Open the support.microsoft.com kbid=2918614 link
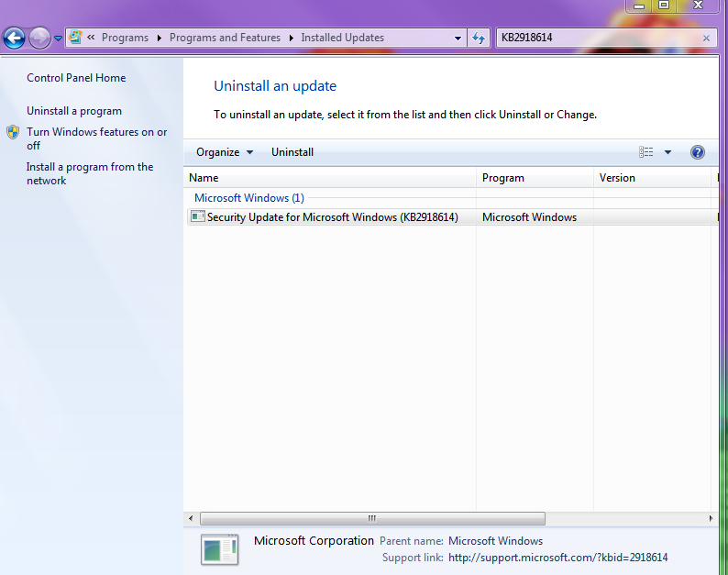The height and width of the screenshot is (575, 728). [x=558, y=558]
